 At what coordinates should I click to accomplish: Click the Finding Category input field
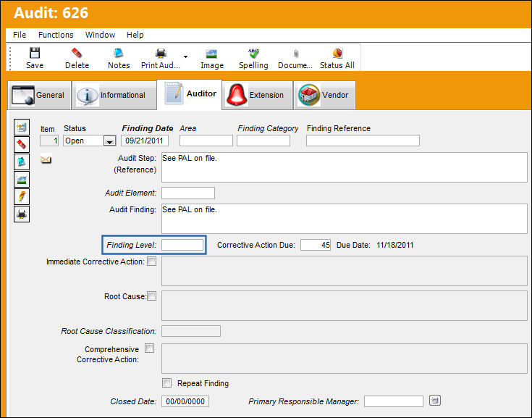click(263, 141)
